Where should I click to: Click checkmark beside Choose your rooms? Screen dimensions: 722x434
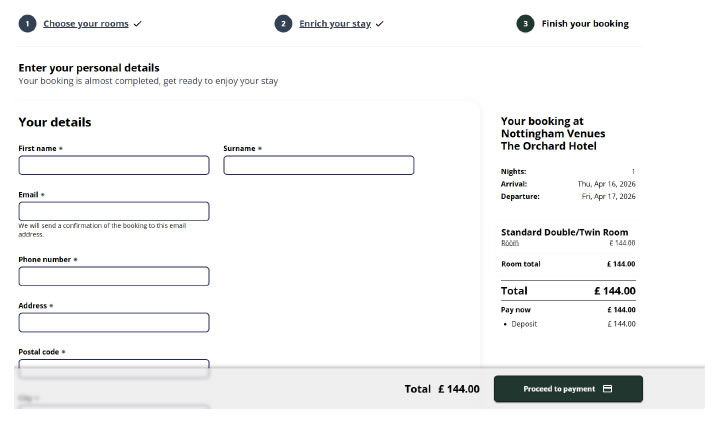(x=137, y=24)
